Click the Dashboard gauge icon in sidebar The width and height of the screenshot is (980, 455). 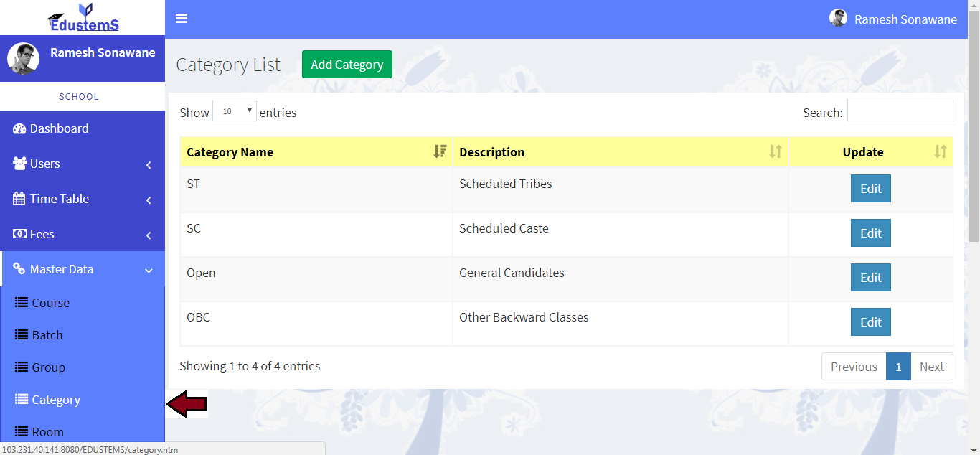(19, 128)
